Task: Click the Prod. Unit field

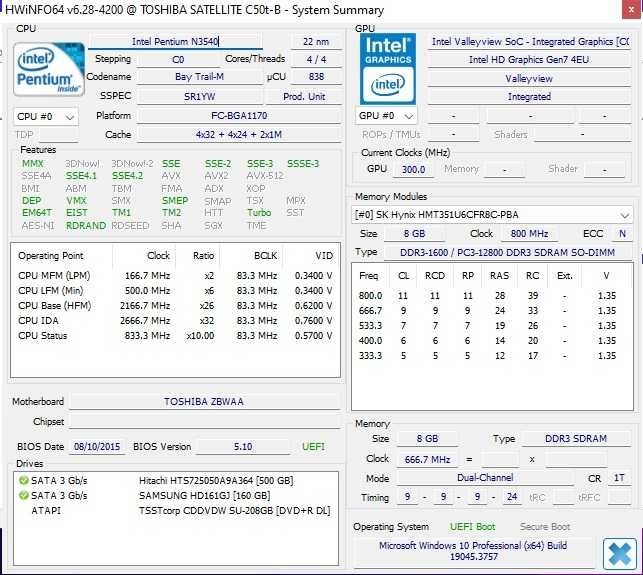Action: pos(304,97)
